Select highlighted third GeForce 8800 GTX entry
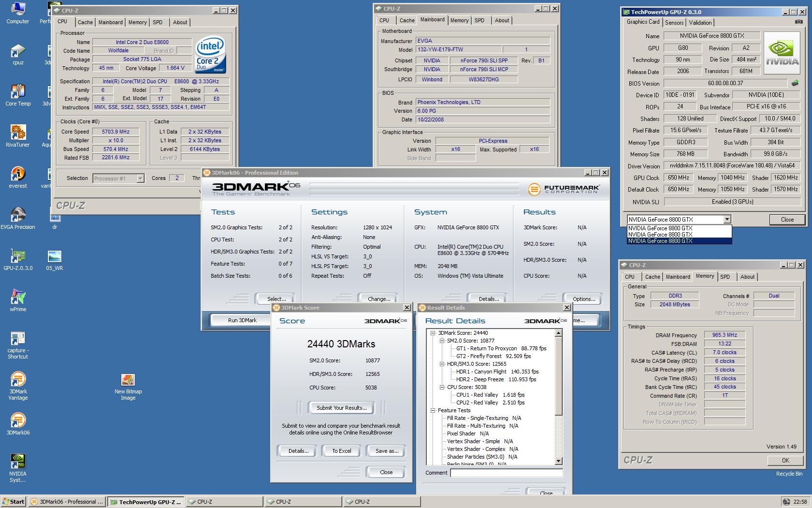The image size is (812, 508). coord(679,241)
